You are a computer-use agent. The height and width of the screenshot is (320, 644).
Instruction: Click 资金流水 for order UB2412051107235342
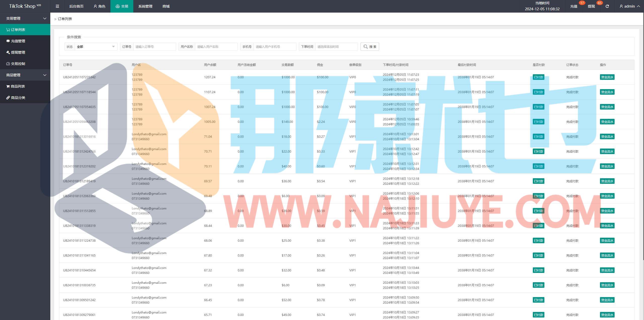[x=607, y=77]
